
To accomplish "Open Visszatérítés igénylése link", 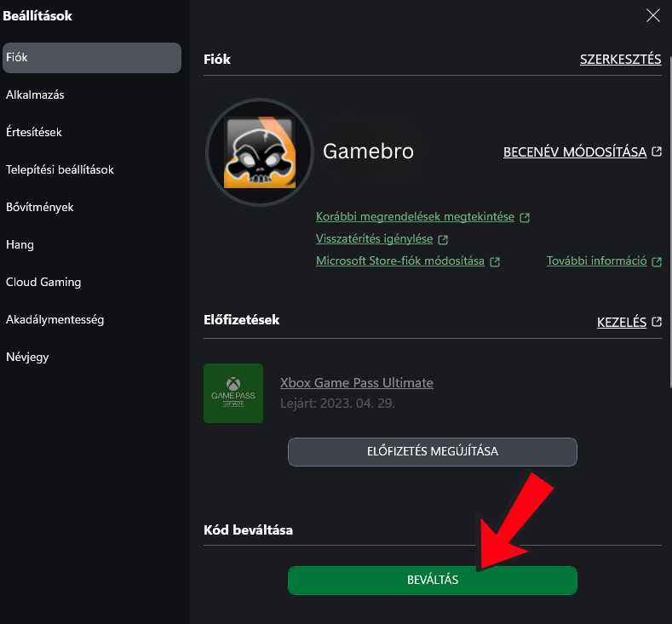I will tap(374, 238).
